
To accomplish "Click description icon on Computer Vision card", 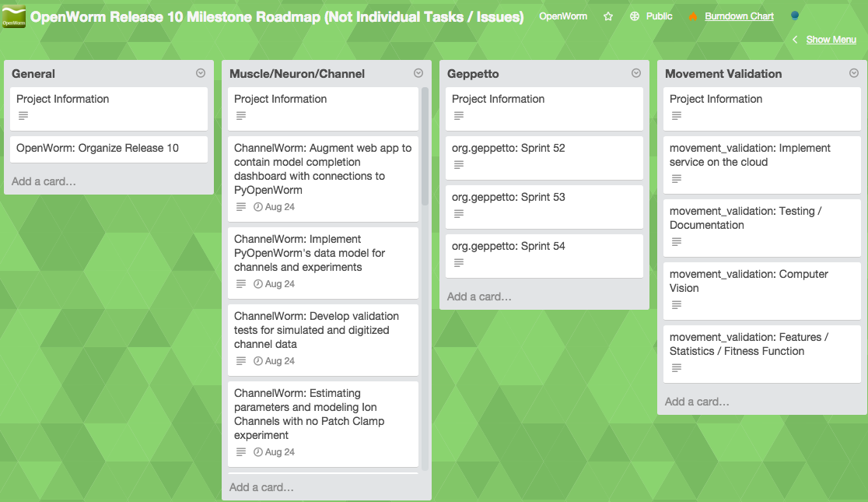I will [x=677, y=304].
